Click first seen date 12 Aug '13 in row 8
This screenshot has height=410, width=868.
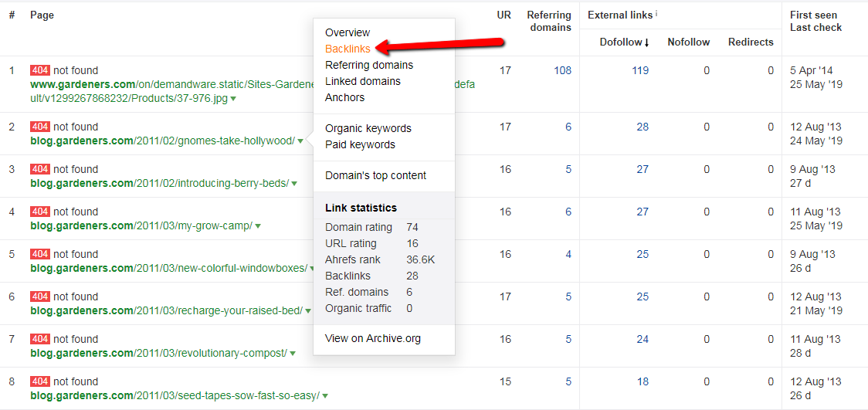815,381
